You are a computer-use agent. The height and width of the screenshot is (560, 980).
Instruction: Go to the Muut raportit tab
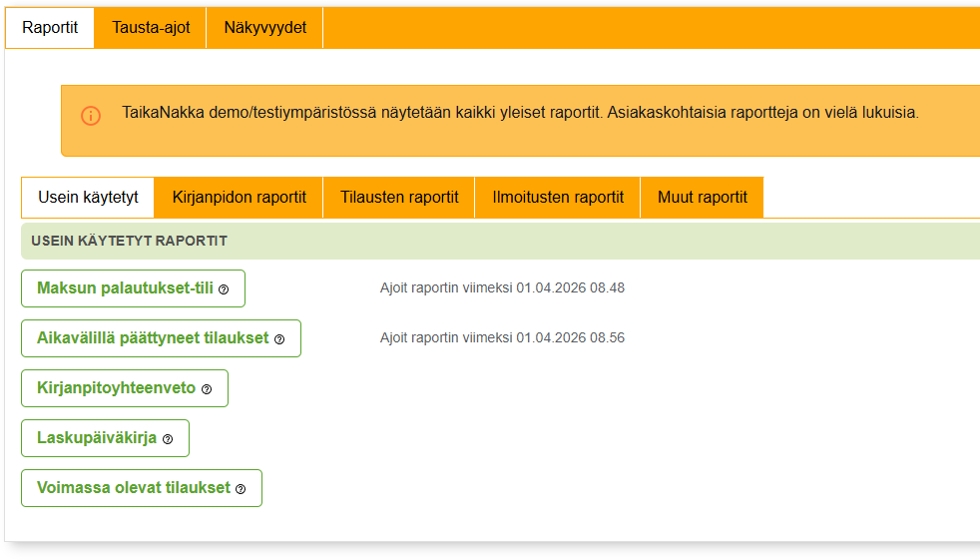[703, 198]
